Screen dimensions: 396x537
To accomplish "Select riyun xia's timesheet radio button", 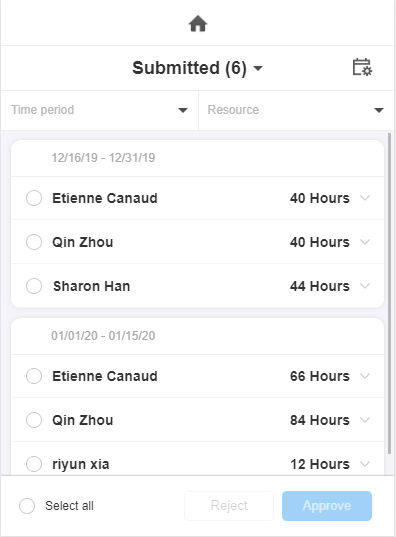I will 34,464.
